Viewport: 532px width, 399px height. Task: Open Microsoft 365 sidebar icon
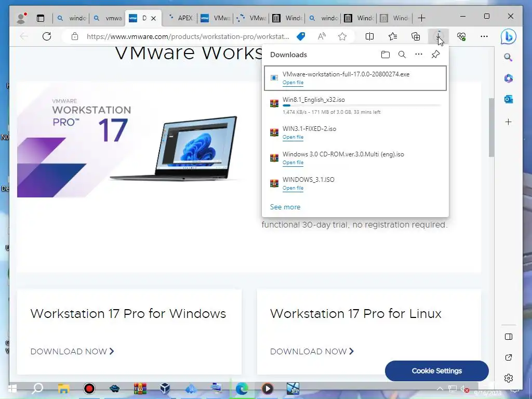508,78
